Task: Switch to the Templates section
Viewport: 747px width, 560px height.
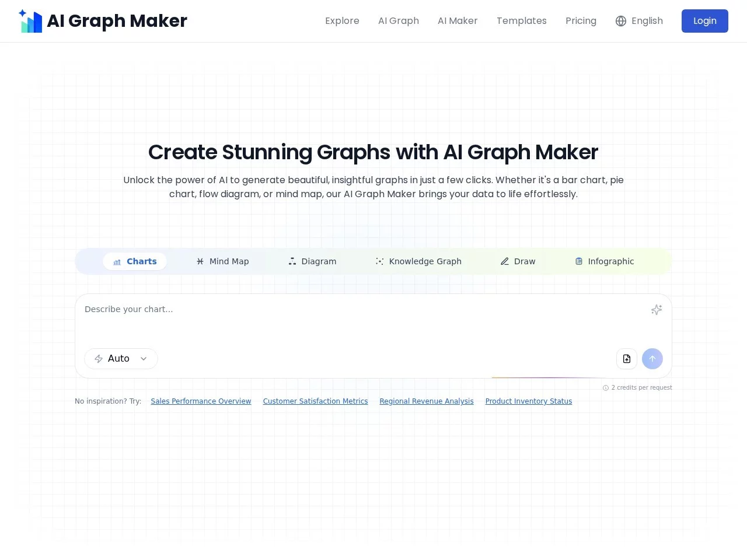Action: point(521,21)
